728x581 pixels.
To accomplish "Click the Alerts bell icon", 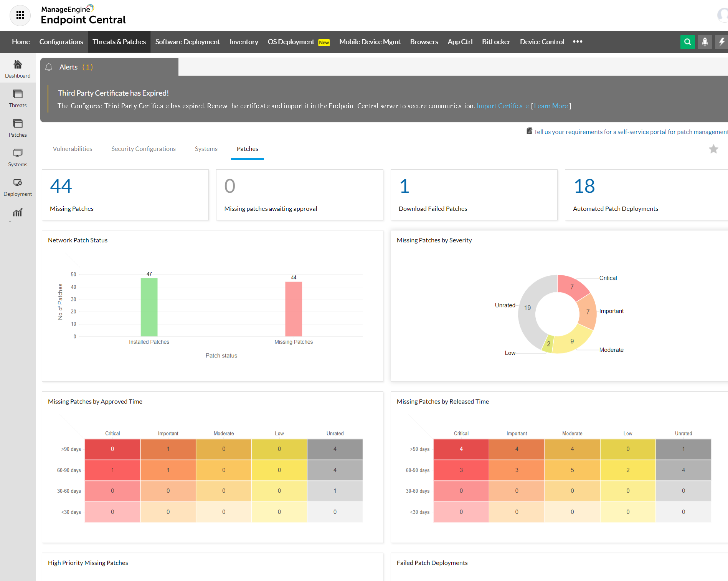I will pyautogui.click(x=49, y=67).
